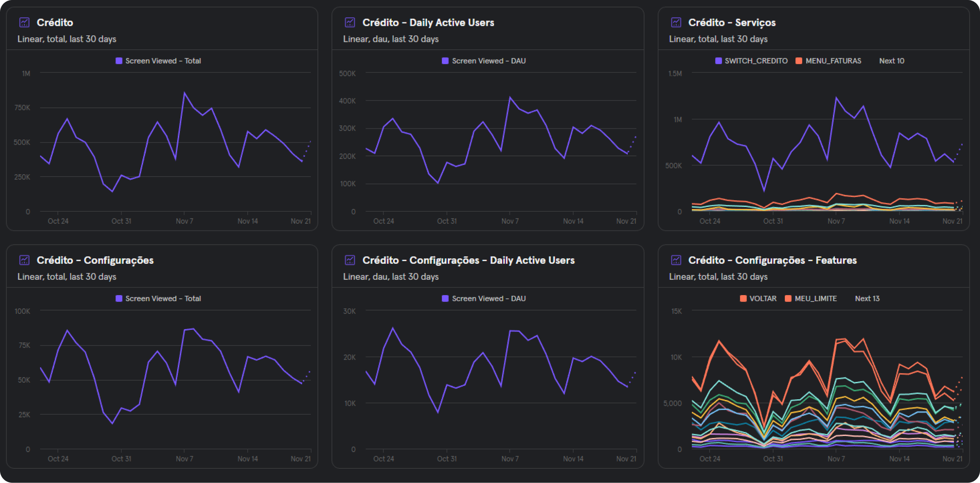Click chart icon of Crédito – Configurações – Daily Active Users

click(350, 260)
